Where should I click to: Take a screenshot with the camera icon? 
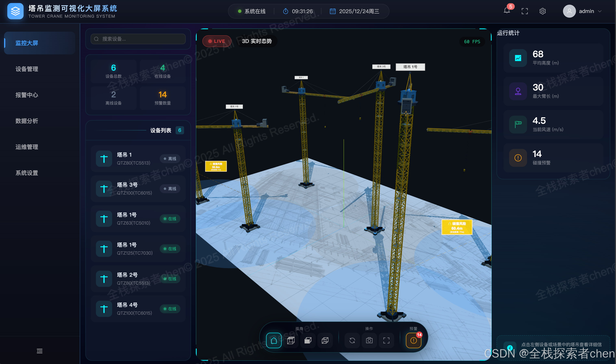pyautogui.click(x=369, y=340)
